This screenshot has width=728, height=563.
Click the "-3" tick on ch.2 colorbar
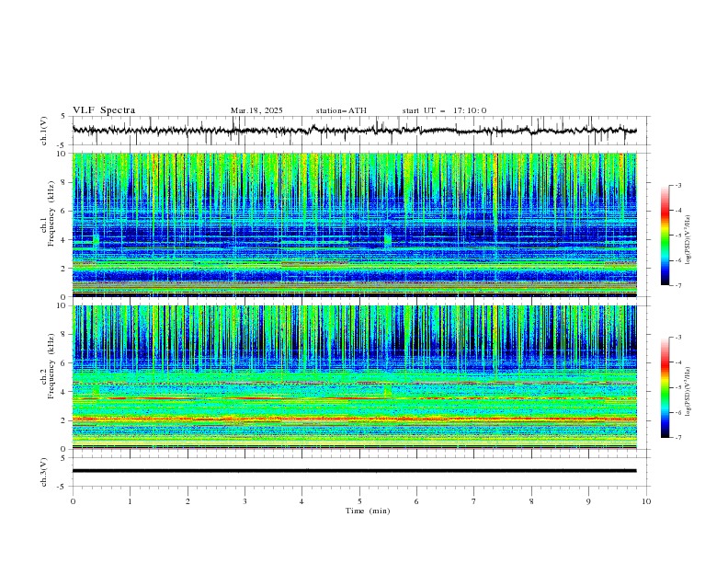(677, 338)
